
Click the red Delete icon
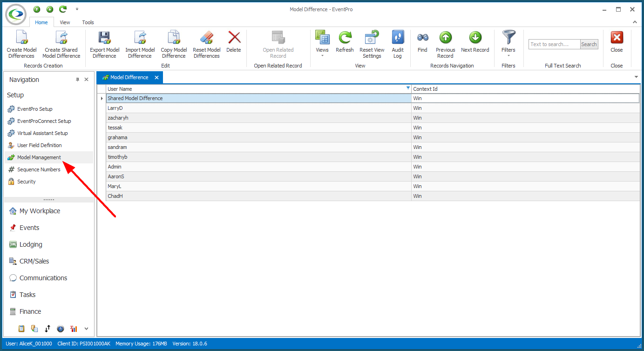pyautogui.click(x=234, y=38)
